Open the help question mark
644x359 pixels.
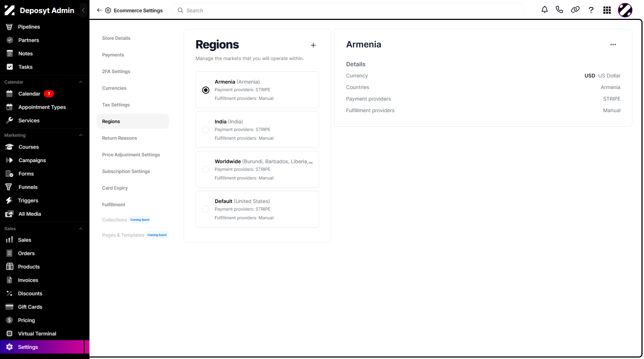(x=591, y=10)
